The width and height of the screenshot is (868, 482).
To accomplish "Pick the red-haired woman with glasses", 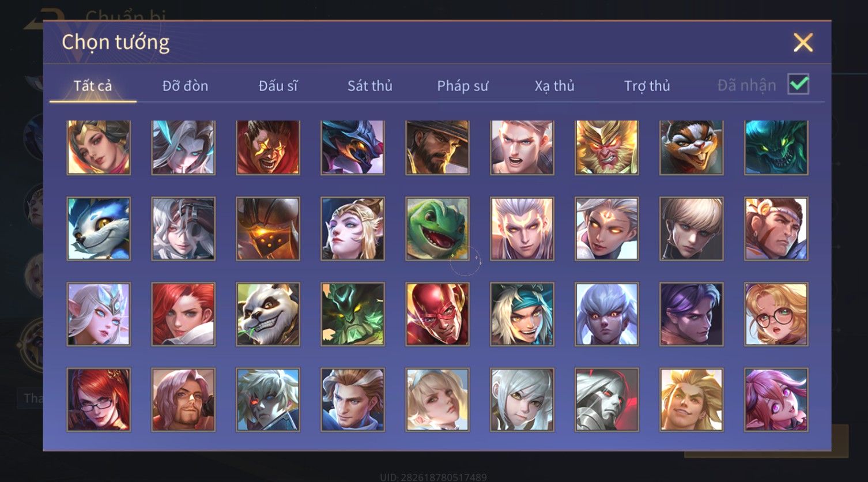I will click(x=99, y=400).
